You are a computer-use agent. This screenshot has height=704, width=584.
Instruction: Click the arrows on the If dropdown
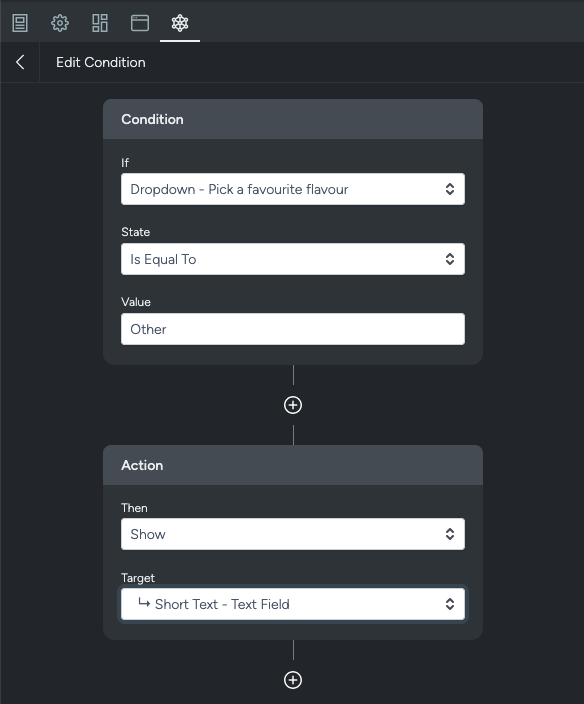pos(450,189)
